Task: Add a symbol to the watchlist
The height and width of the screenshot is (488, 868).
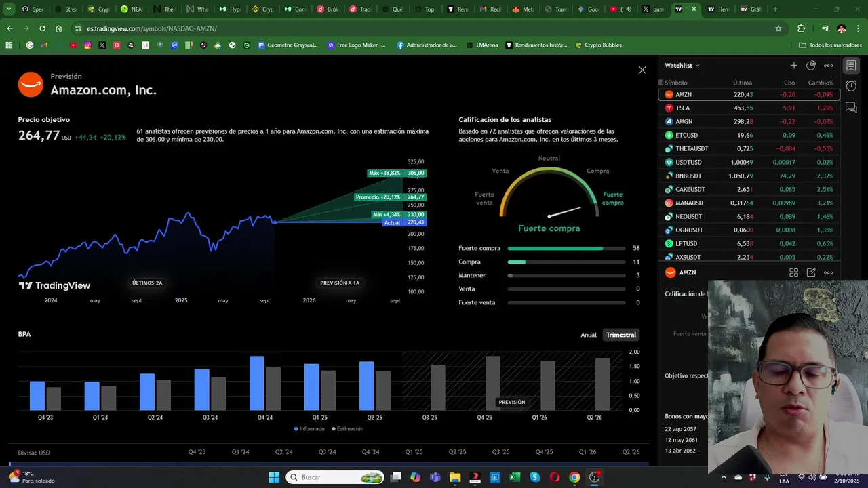Action: [x=794, y=66]
